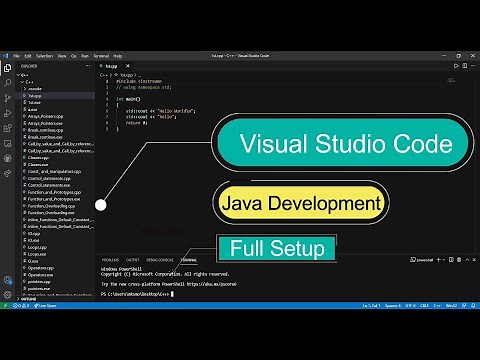The image size is (480, 360).
Task: Split the terminal pane
Action: click(451, 260)
